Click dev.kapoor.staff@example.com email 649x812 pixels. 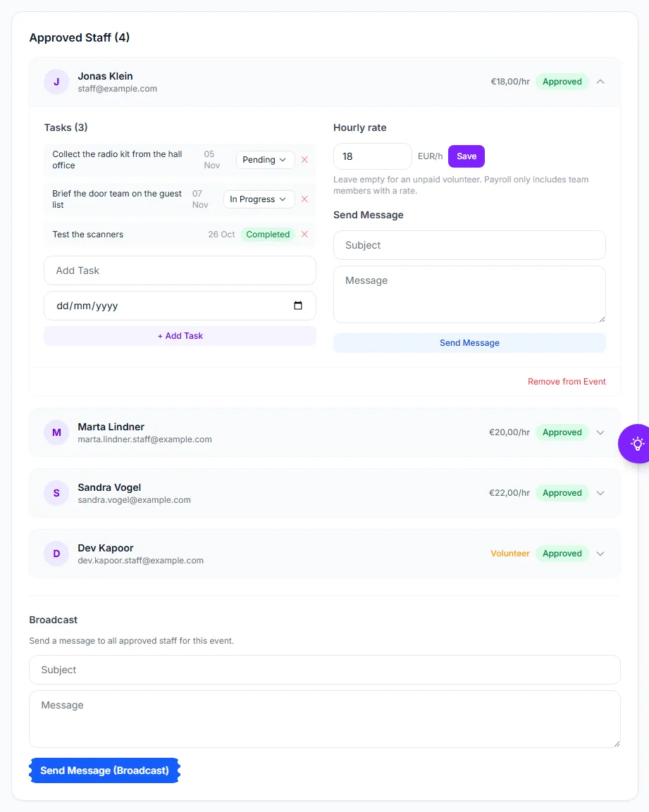point(140,561)
